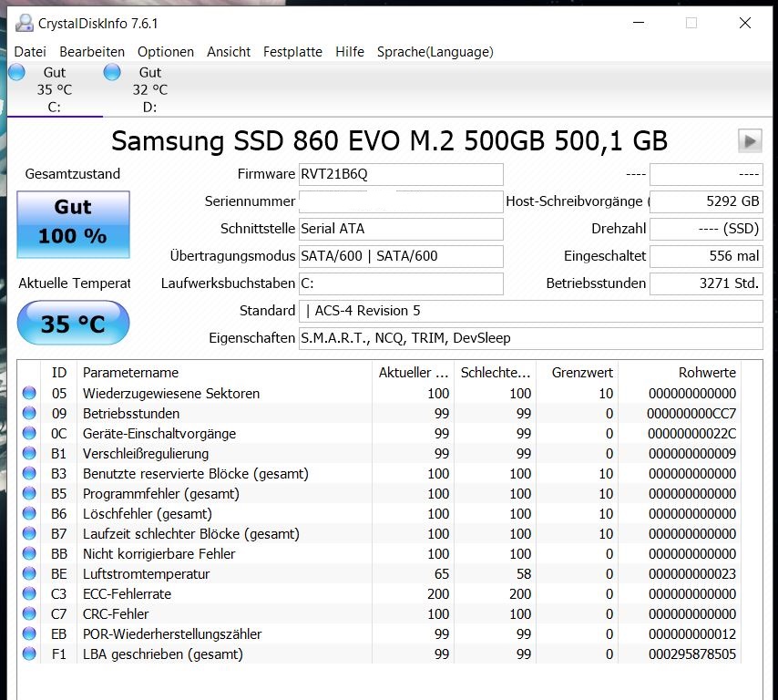
Task: Select raw value 000000000009
Action: [x=692, y=453]
